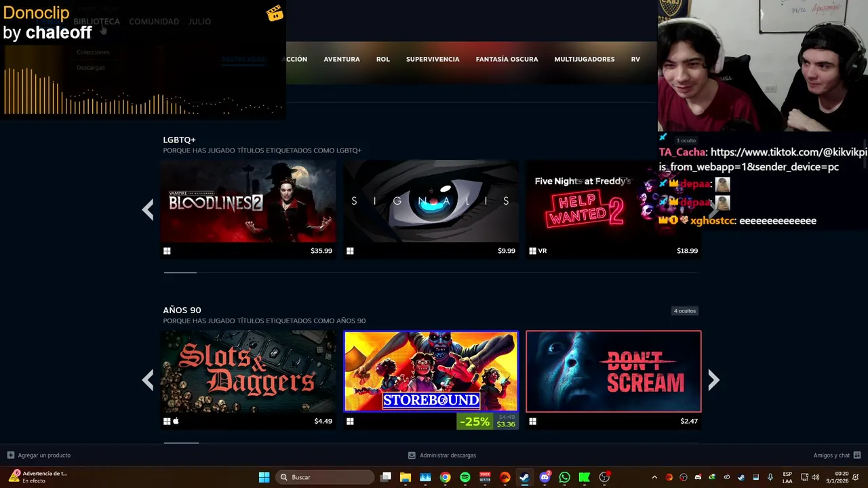Image resolution: width=868 pixels, height=488 pixels.
Task: Click the -25% discount on Storebound
Action: tap(475, 422)
